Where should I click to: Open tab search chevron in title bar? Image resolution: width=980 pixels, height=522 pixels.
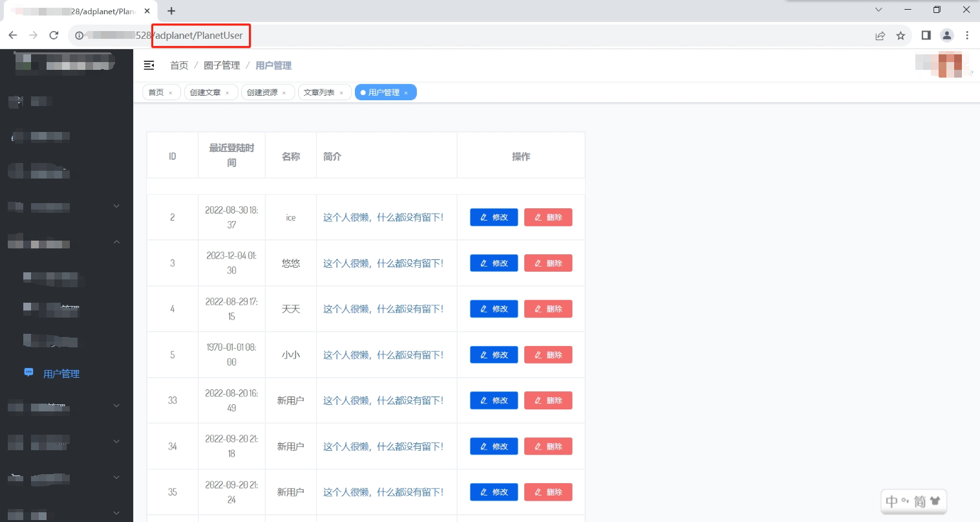[879, 10]
